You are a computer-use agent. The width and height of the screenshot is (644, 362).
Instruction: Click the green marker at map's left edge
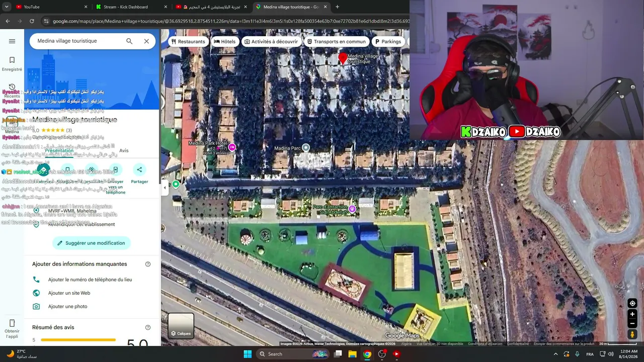[176, 185]
